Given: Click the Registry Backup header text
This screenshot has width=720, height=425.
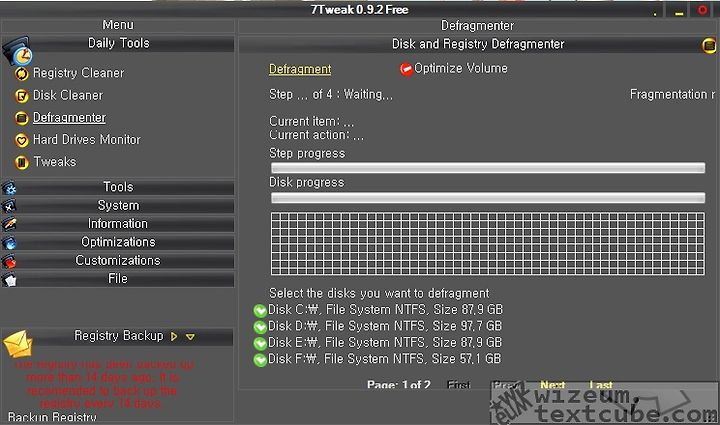Looking at the screenshot, I should (118, 336).
